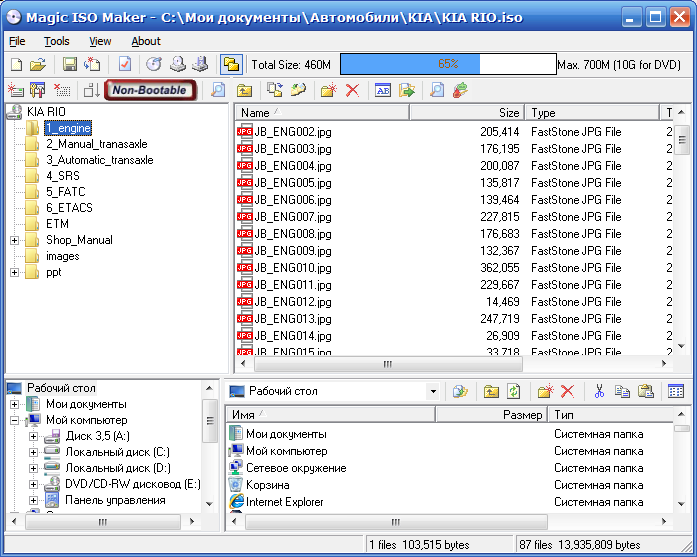This screenshot has height=557, width=697.
Task: Open the Рабочий стол location dropdown
Action: pyautogui.click(x=433, y=392)
